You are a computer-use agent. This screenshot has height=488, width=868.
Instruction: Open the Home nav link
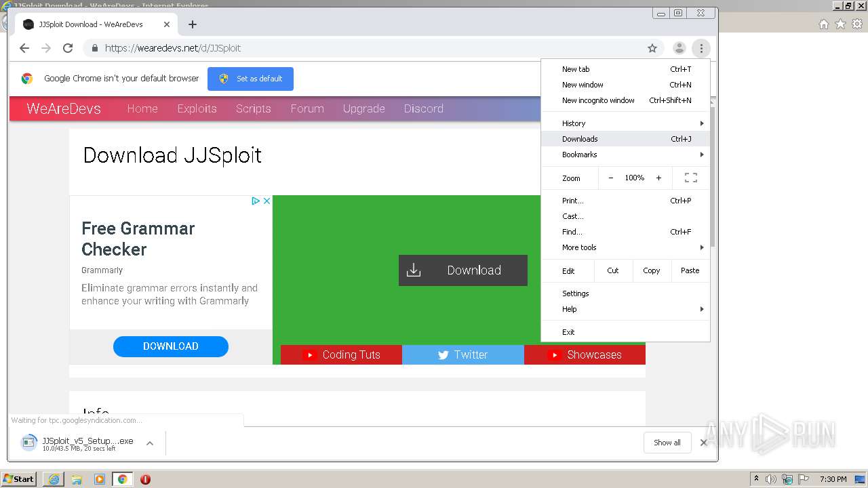[x=142, y=108]
